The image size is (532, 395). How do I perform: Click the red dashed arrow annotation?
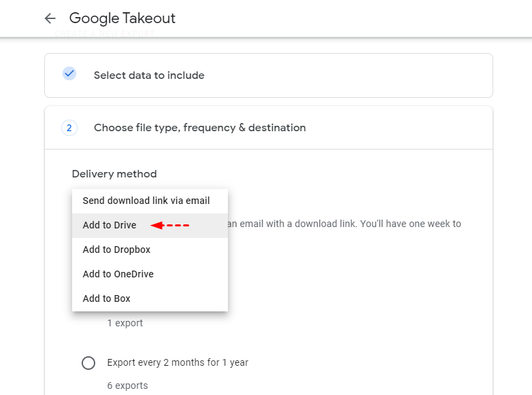pyautogui.click(x=170, y=225)
